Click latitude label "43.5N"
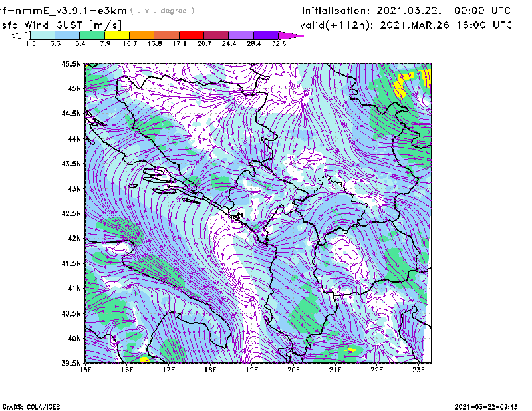Viewport: 532px width, 411px height. [x=71, y=164]
